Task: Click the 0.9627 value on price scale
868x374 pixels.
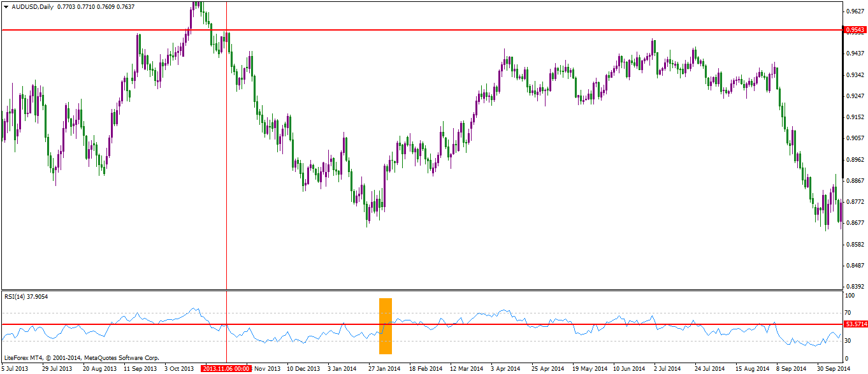Action: click(854, 11)
